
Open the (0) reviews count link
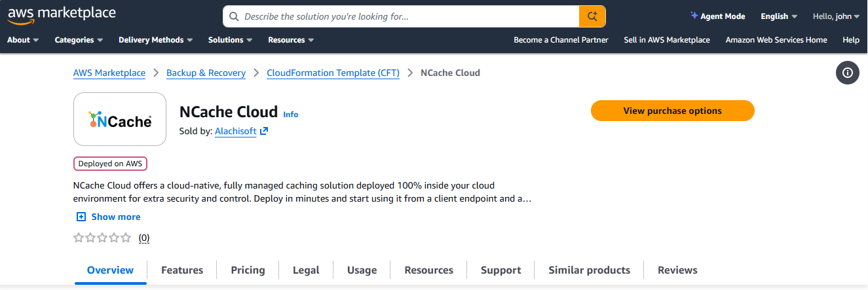(x=144, y=238)
